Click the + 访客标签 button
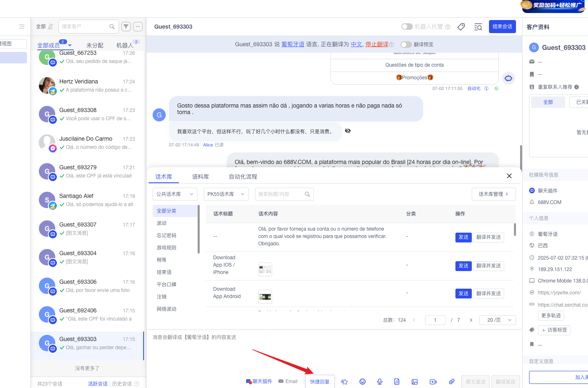The height and width of the screenshot is (388, 588). tap(554, 330)
